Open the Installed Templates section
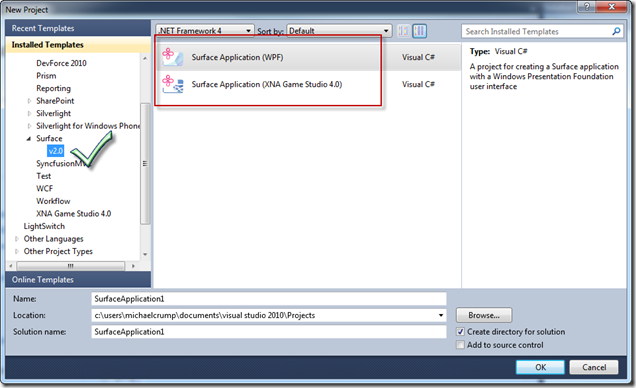This screenshot has height=388, width=636. tap(78, 45)
